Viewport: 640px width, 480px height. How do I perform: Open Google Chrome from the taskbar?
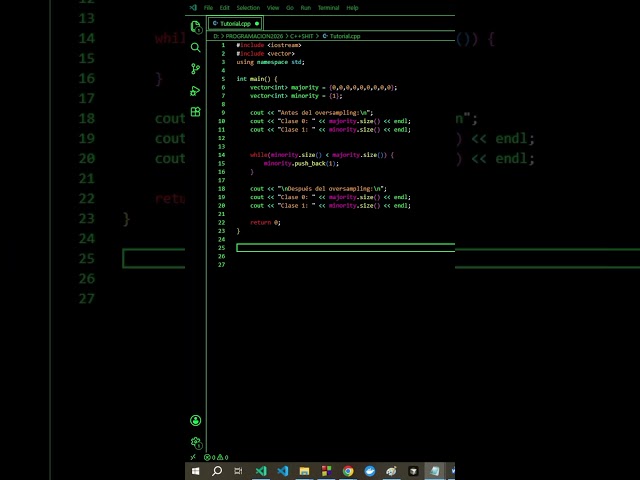(348, 471)
